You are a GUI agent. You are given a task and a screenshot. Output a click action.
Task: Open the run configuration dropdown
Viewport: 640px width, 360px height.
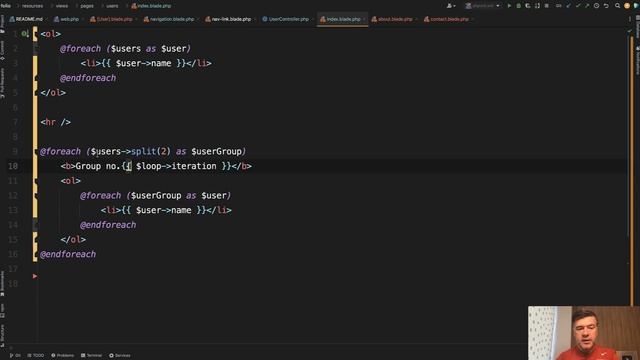(482, 6)
